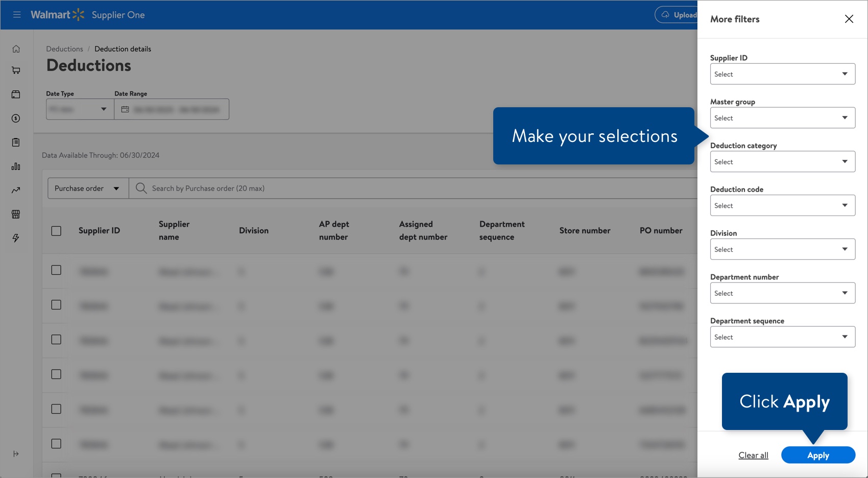Screen dimensions: 868x478
Task: Open the lightning quick-actions icon
Action: [x=16, y=238]
